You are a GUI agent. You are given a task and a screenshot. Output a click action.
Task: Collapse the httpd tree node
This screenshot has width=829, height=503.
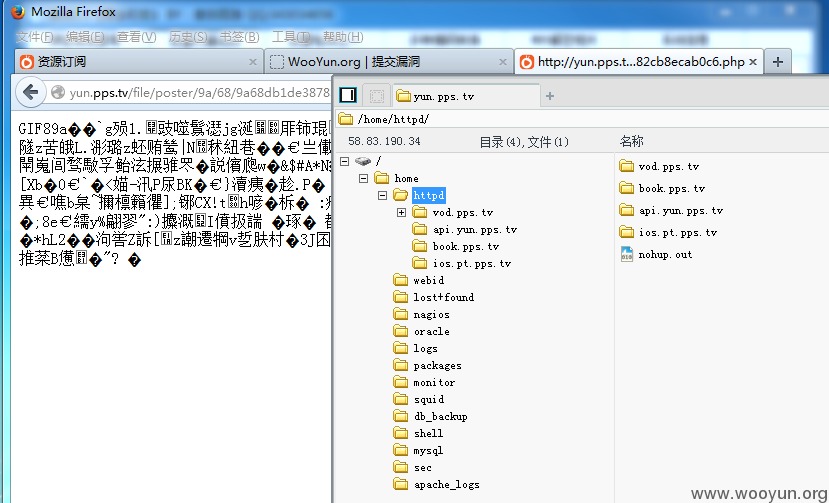(x=383, y=195)
